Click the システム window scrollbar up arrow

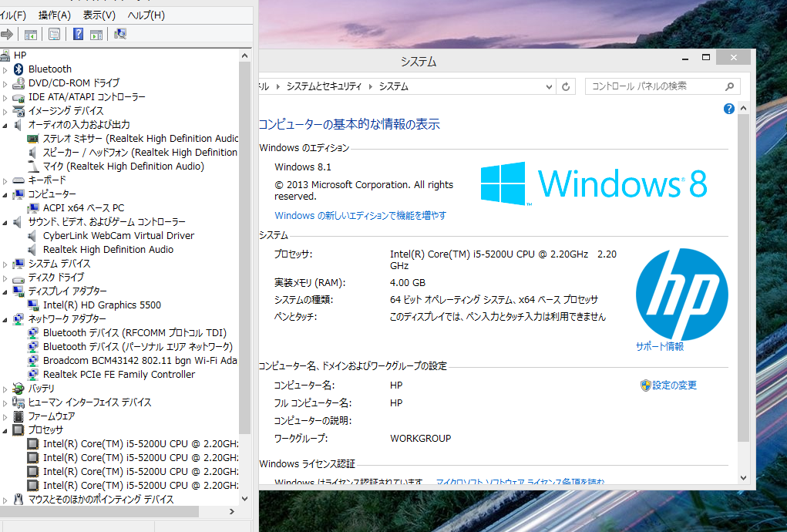click(743, 109)
